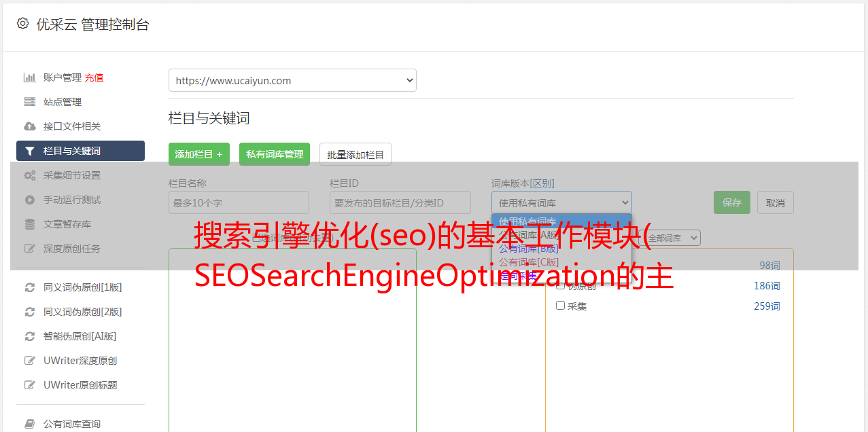
Task: Choose the highlighted 使用私有词库 option in the list
Action: coord(561,221)
